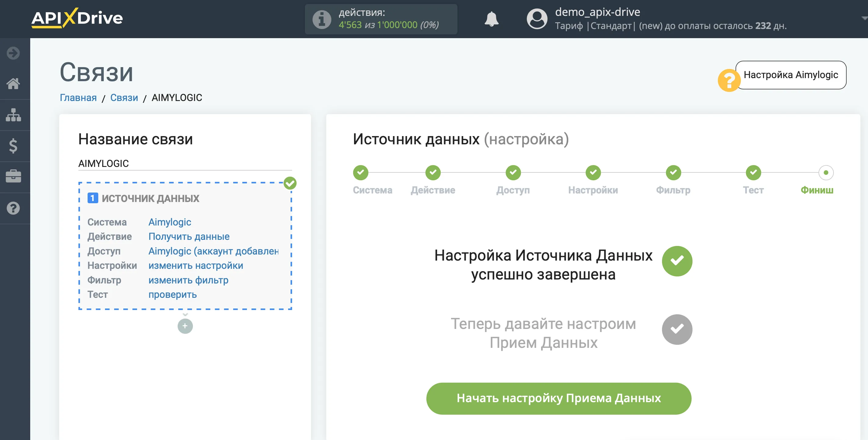Open Настройка Aimylogic help button
This screenshot has height=440, width=868.
790,75
